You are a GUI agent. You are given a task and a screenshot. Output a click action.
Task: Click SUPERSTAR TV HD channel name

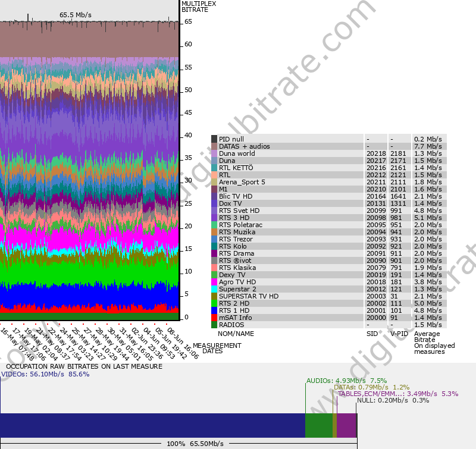point(249,296)
